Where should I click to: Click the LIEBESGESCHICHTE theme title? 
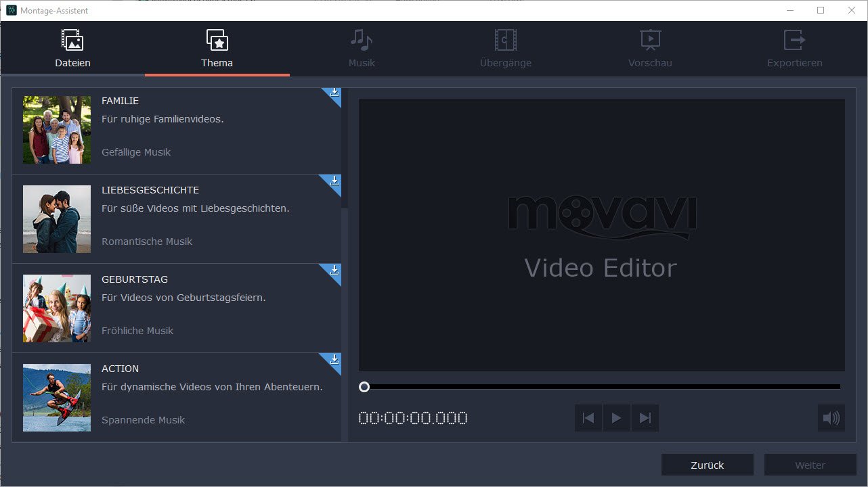point(150,190)
